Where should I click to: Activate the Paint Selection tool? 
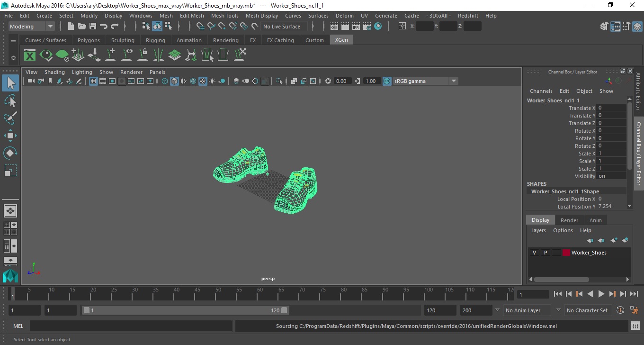(x=10, y=118)
